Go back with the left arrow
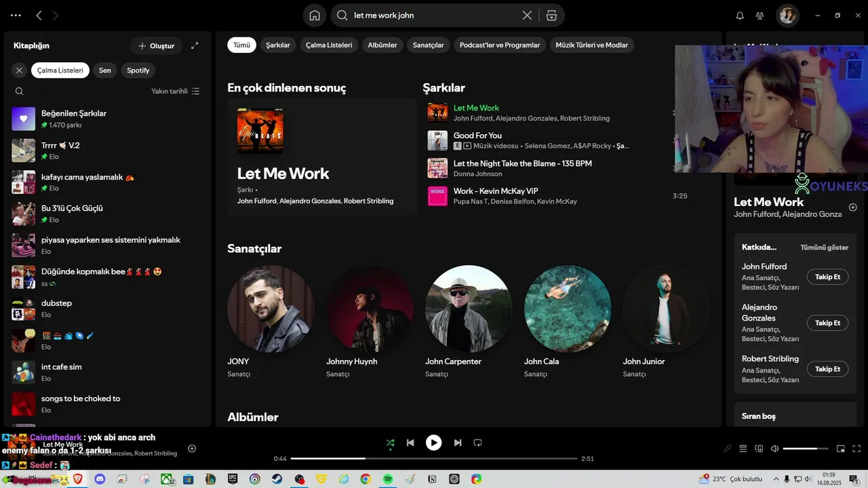The height and width of the screenshot is (488, 868). (x=39, y=16)
